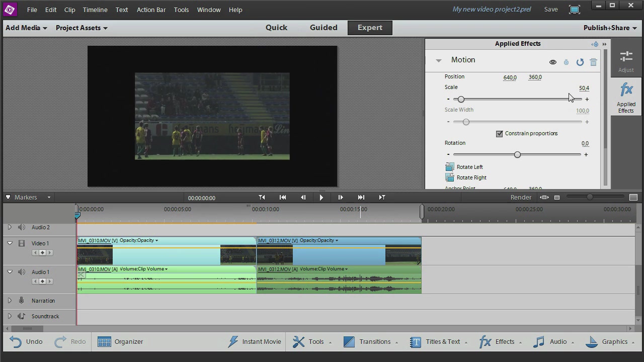Click the zoom out timeline icon
The image size is (644, 362).
(x=557, y=198)
